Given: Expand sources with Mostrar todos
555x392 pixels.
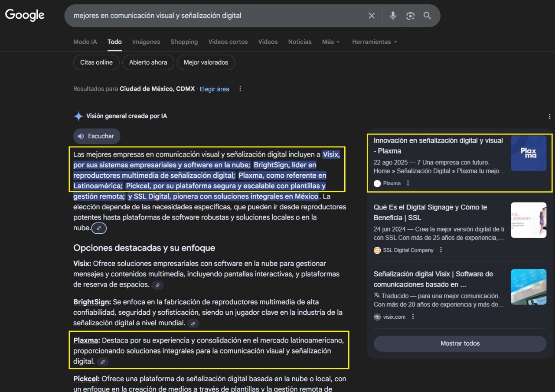Looking at the screenshot, I should (460, 343).
